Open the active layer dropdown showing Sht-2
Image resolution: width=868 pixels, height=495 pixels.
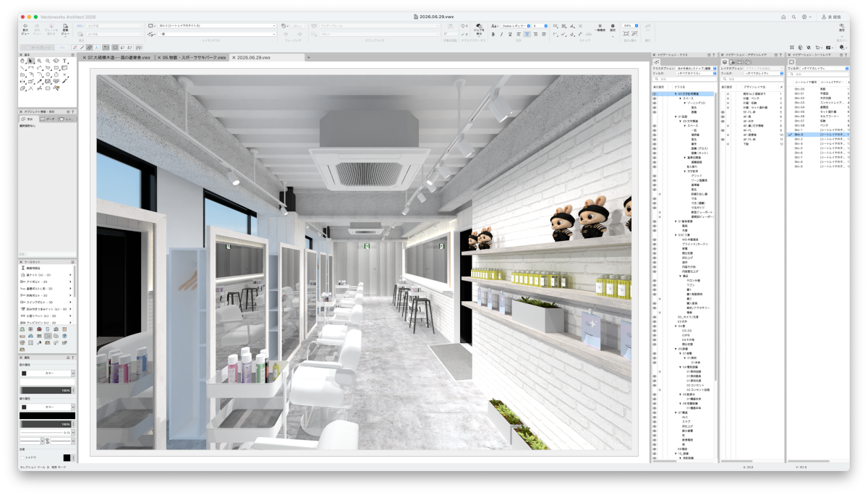(x=217, y=25)
